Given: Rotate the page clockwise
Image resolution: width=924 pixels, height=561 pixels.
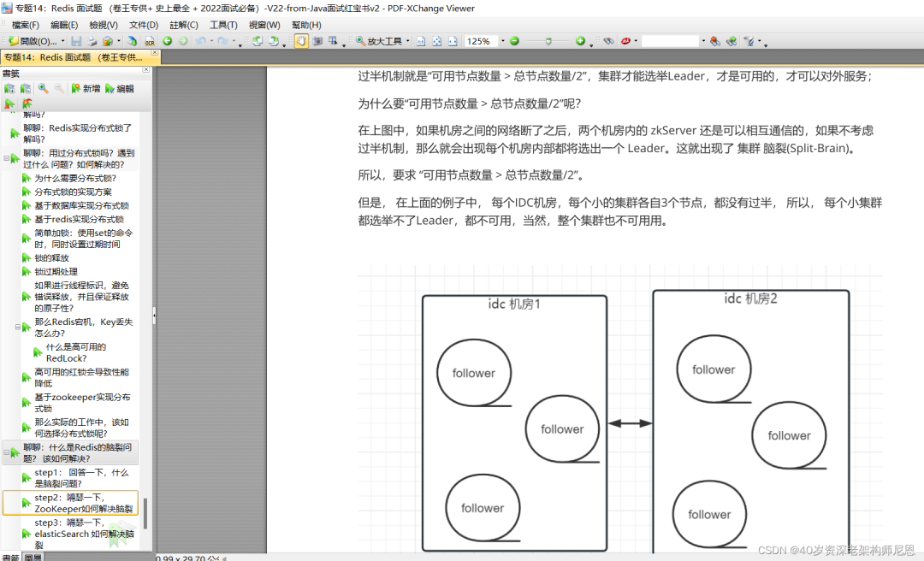Looking at the screenshot, I should 274,41.
